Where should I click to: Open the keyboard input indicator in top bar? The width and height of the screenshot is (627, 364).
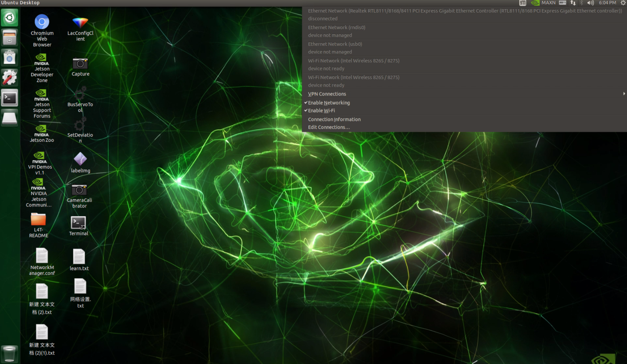[563, 3]
